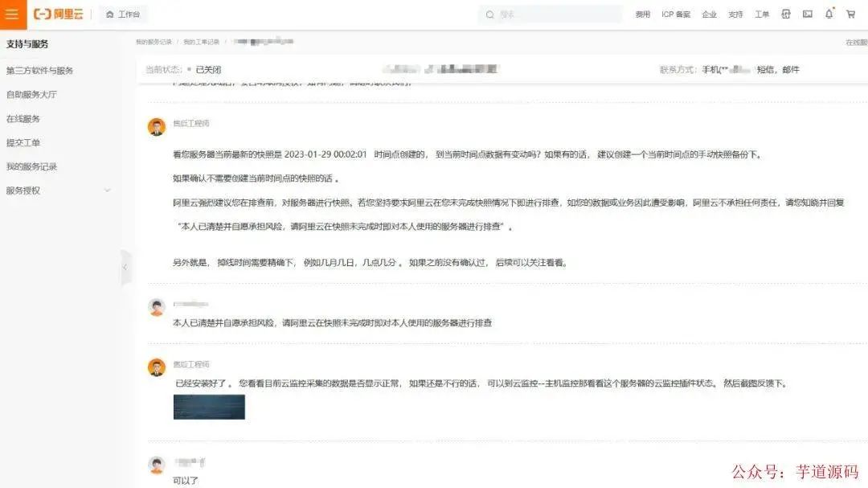Open the 费用 menu
Screen dimensions: 868x488
pos(643,14)
